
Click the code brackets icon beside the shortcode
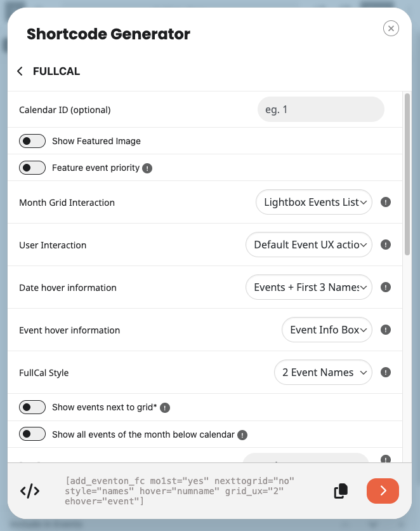(30, 491)
